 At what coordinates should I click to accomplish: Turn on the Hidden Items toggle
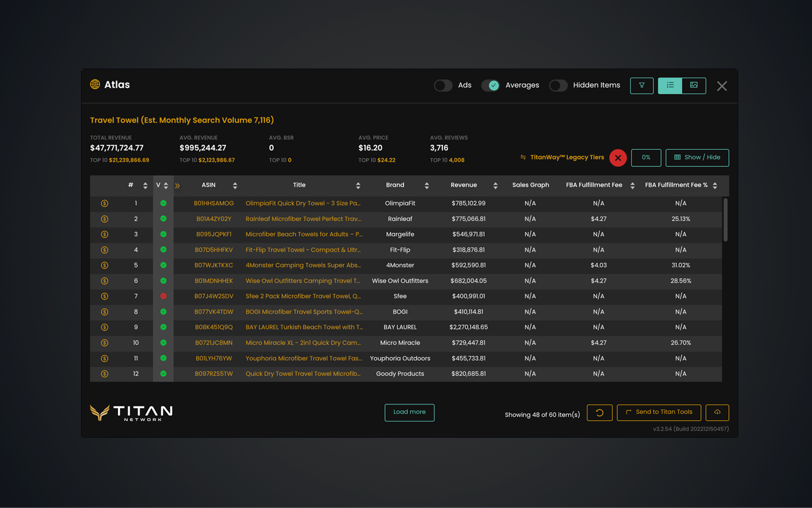coord(558,85)
